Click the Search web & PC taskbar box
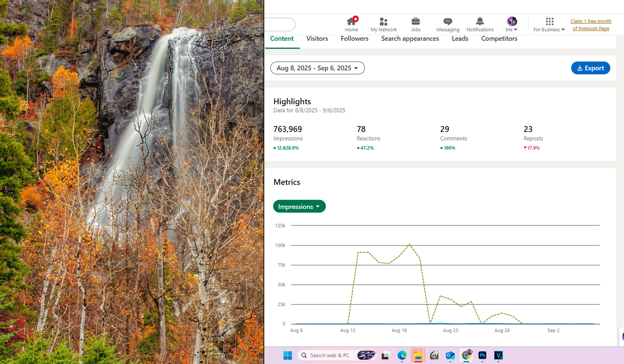Viewport: 624px width, 364px height. pyautogui.click(x=337, y=355)
